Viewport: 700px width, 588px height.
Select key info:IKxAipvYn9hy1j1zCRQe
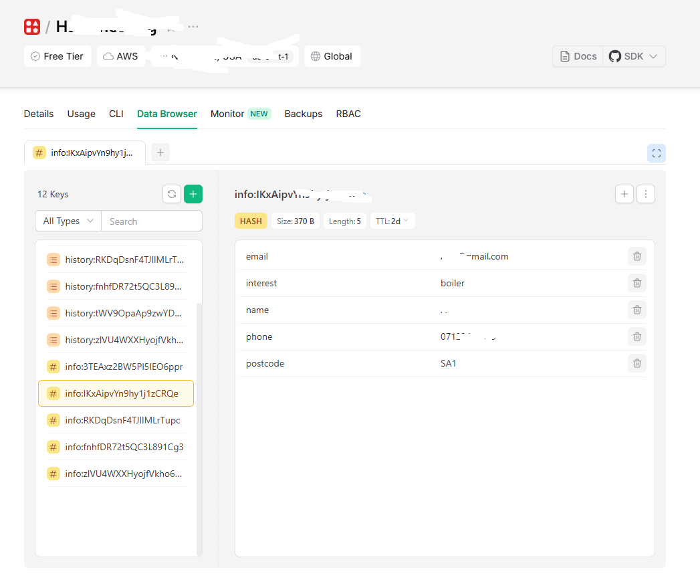pos(116,393)
